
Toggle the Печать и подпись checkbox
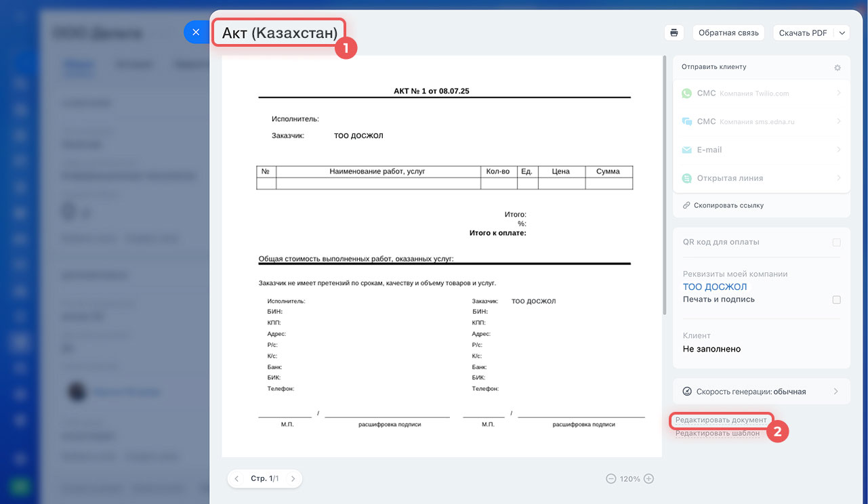coord(836,299)
